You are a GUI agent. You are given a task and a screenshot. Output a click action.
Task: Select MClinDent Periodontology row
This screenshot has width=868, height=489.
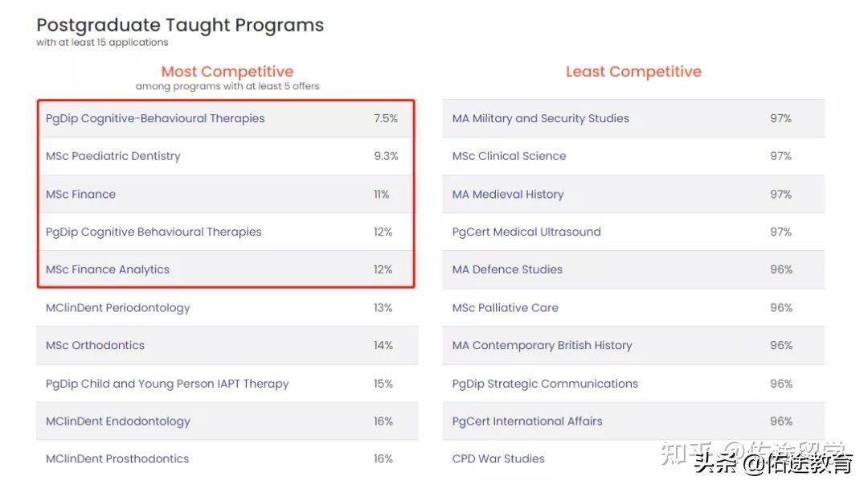tap(118, 307)
